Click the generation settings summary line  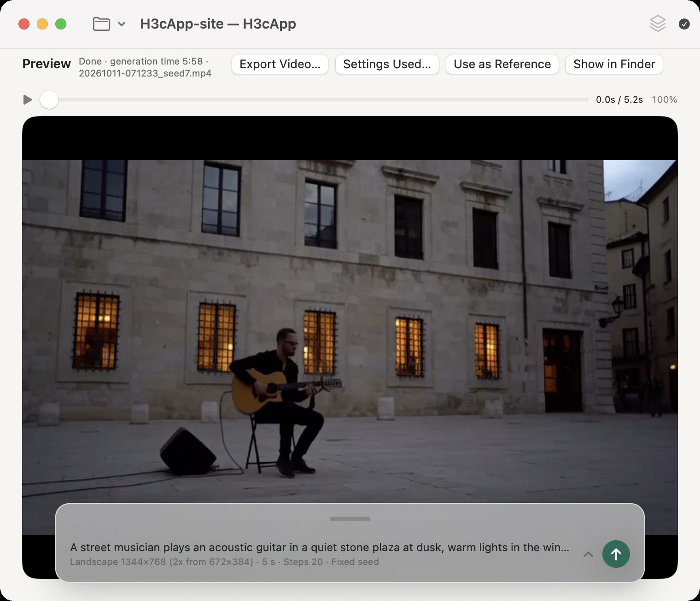[x=224, y=562]
